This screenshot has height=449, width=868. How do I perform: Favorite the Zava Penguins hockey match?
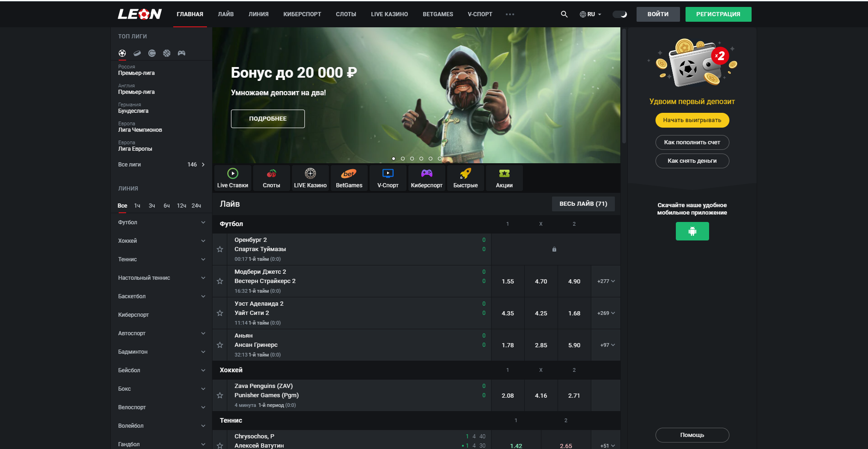220,395
